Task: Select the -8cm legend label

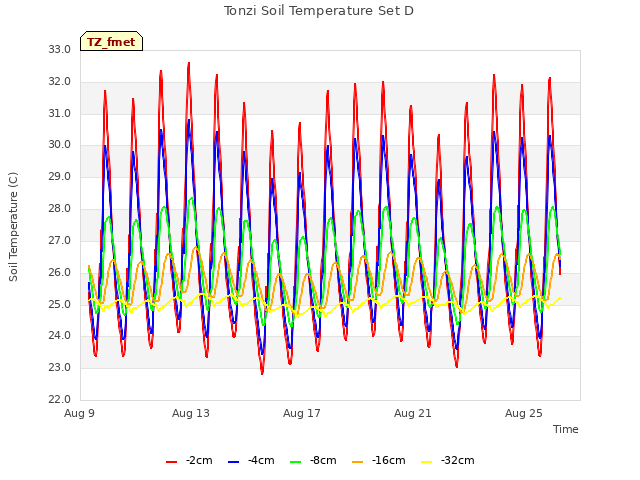Action: (323, 460)
